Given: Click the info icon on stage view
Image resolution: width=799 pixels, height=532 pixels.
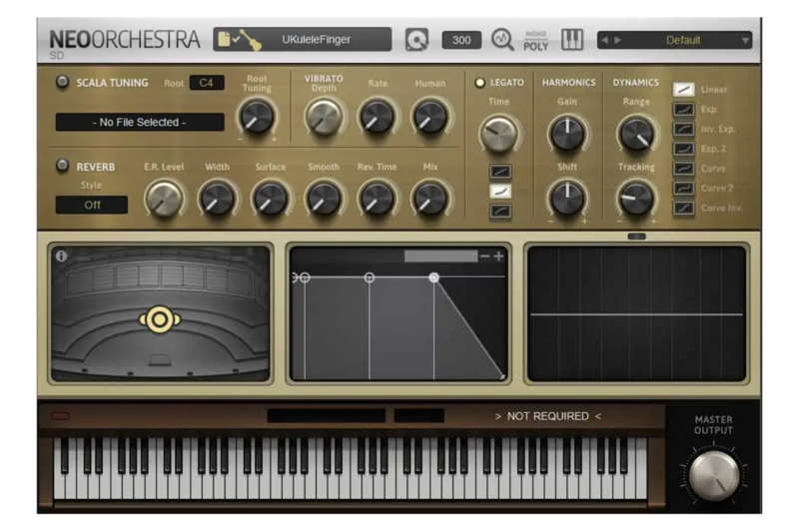Looking at the screenshot, I should 62,257.
